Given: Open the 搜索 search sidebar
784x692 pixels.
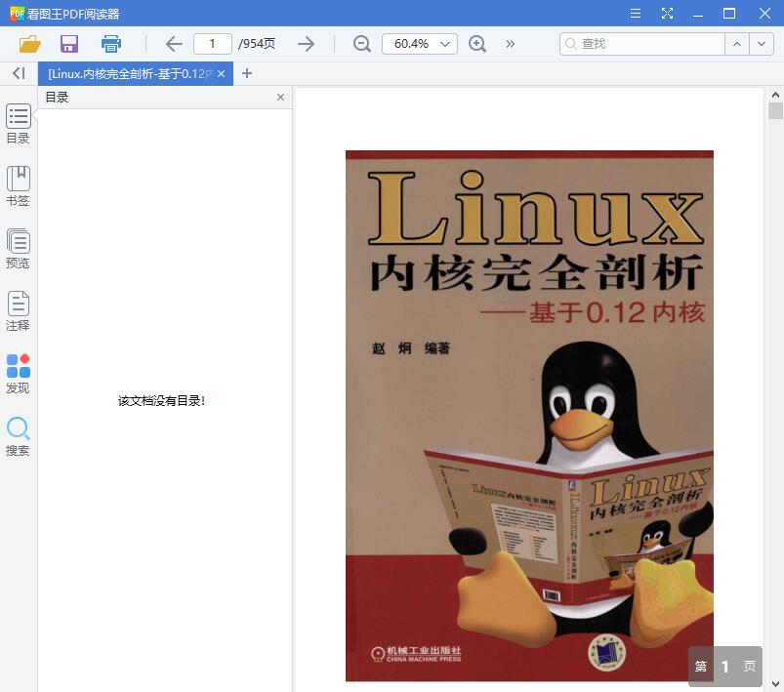Looking at the screenshot, I should pyautogui.click(x=18, y=436).
